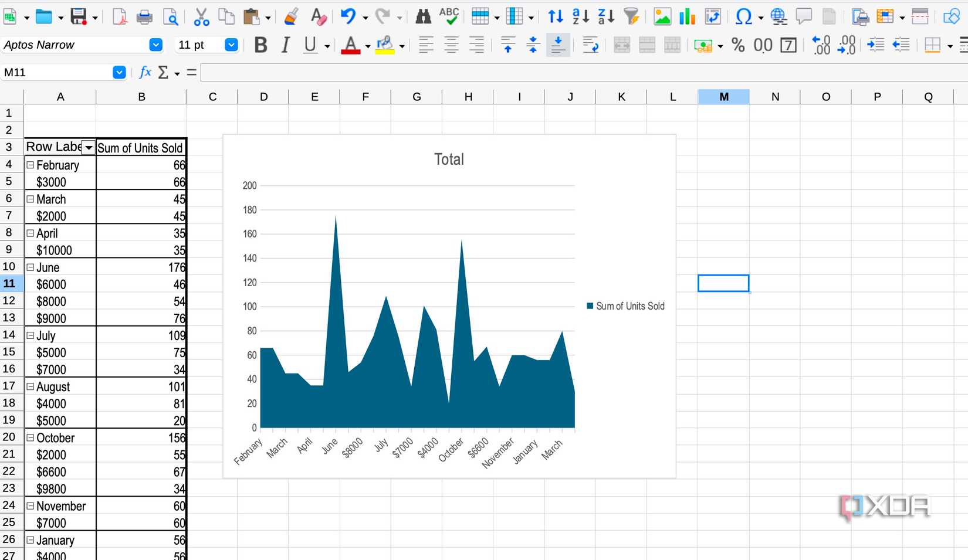
Task: Toggle underline formatting
Action: [x=309, y=45]
